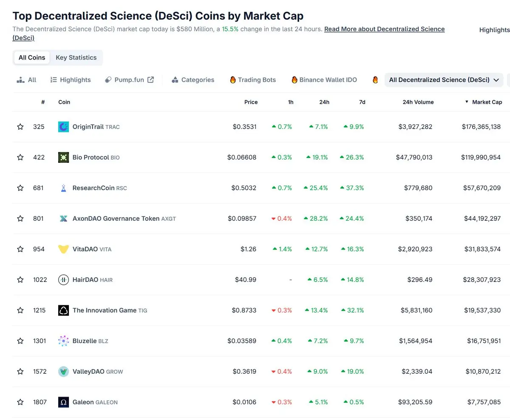
Task: Click the ResearchCoin flask logo
Action: [63, 188]
